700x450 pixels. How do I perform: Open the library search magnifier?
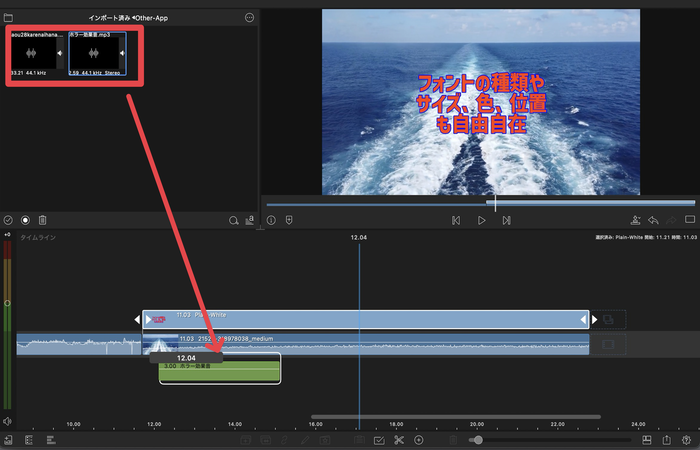[x=233, y=220]
